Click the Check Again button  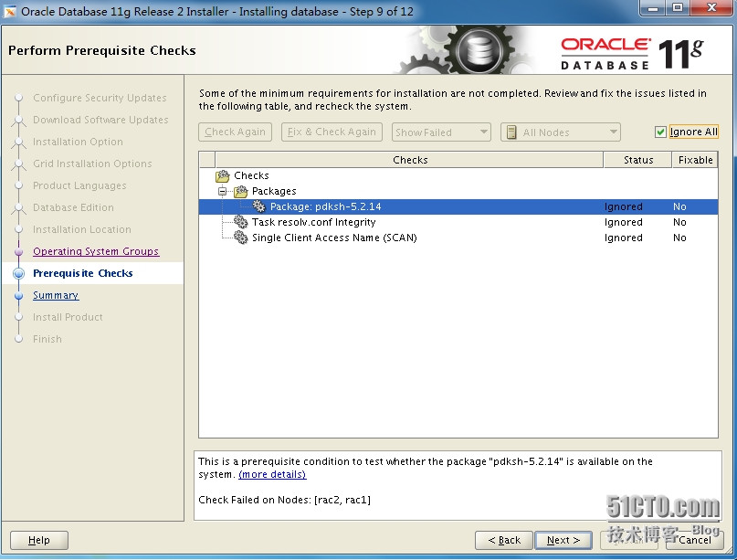[235, 132]
